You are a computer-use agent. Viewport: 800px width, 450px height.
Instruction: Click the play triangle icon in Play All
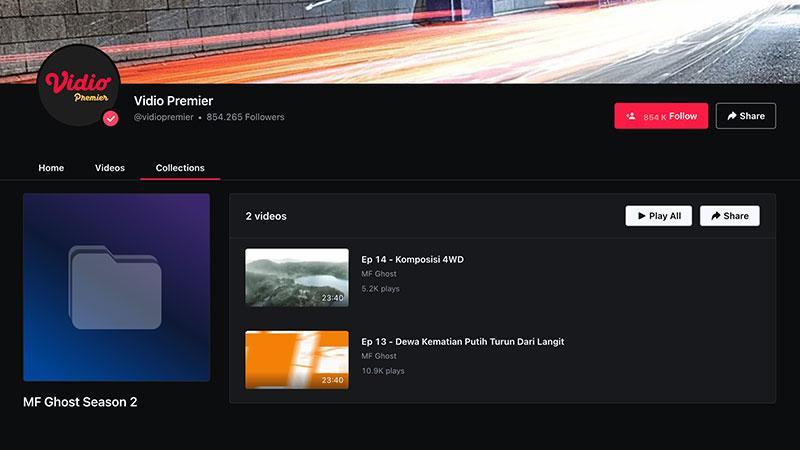(x=641, y=216)
